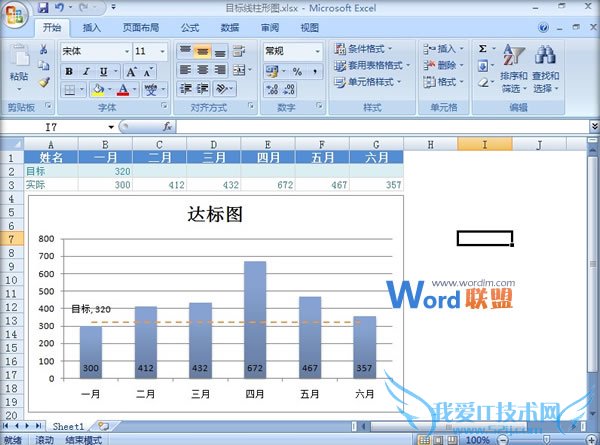Screen dimensions: 600x445
Task: Increase decimal places
Action: click(272, 90)
